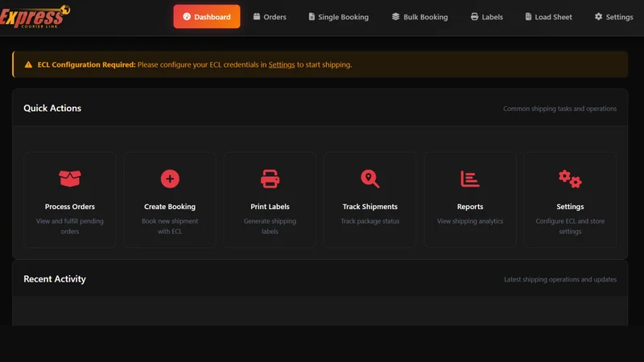Click 'Configure ECL and store settings' text
The width and height of the screenshot is (644, 362).
pyautogui.click(x=570, y=226)
